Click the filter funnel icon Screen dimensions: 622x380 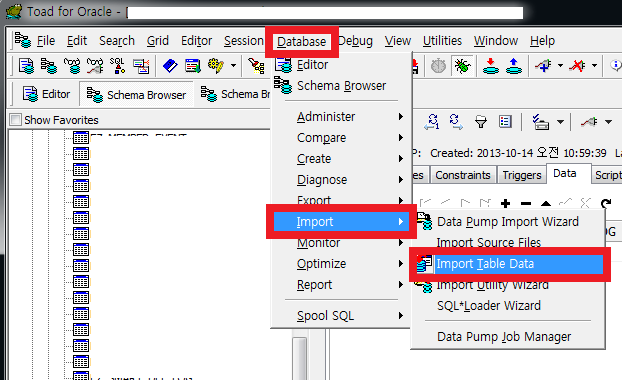point(481,122)
